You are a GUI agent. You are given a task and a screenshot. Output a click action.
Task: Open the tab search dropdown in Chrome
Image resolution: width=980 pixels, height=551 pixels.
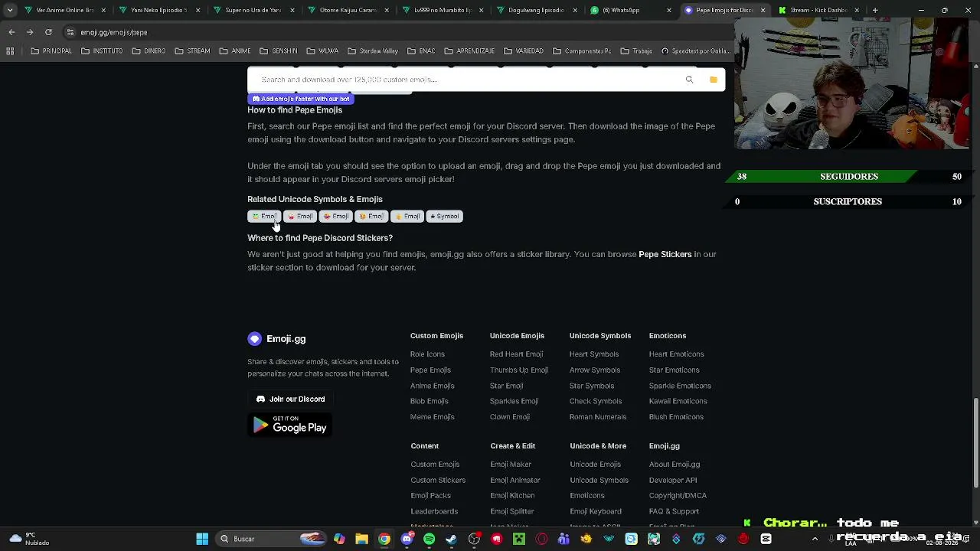point(10,11)
